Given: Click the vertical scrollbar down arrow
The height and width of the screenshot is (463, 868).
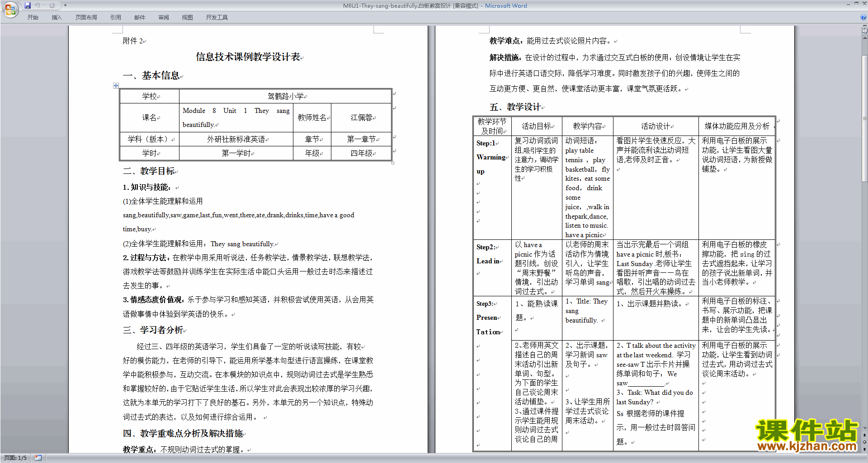Looking at the screenshot, I should pos(864,428).
